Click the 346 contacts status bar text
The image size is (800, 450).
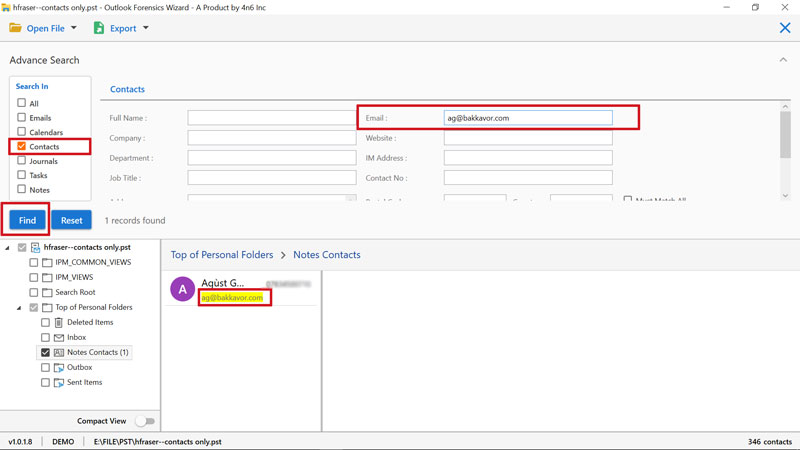(770, 442)
